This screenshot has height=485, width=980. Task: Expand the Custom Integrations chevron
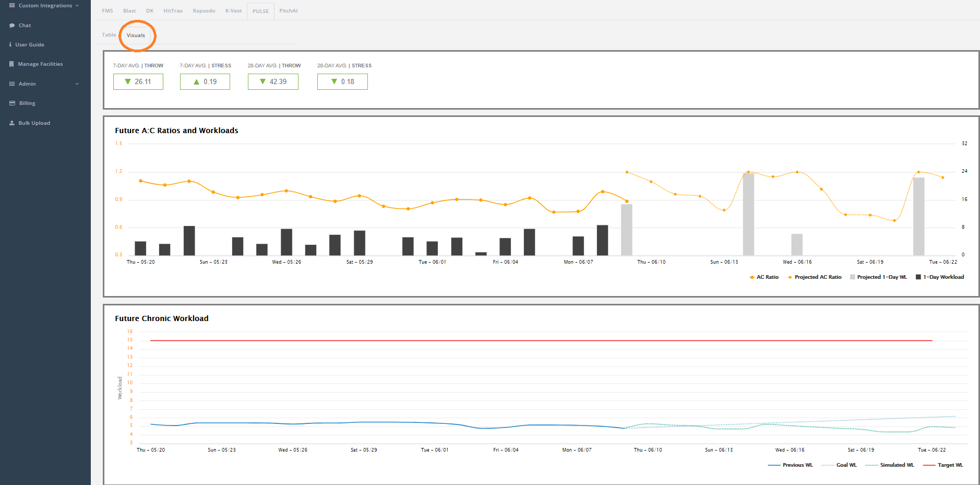77,6
